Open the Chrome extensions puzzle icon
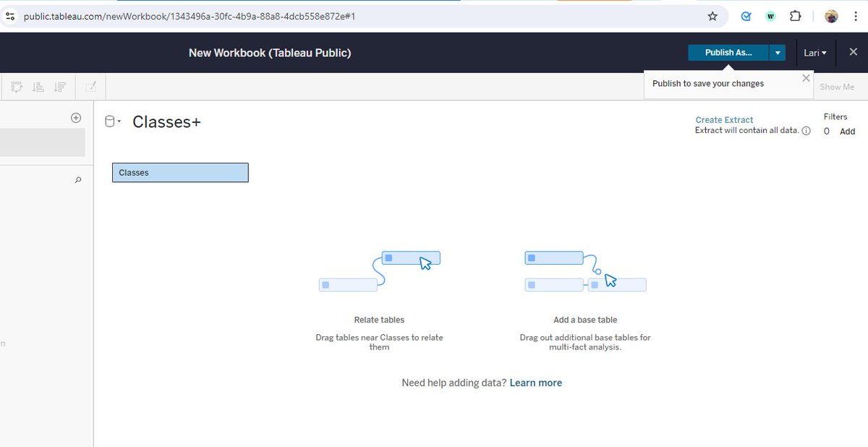 click(795, 16)
